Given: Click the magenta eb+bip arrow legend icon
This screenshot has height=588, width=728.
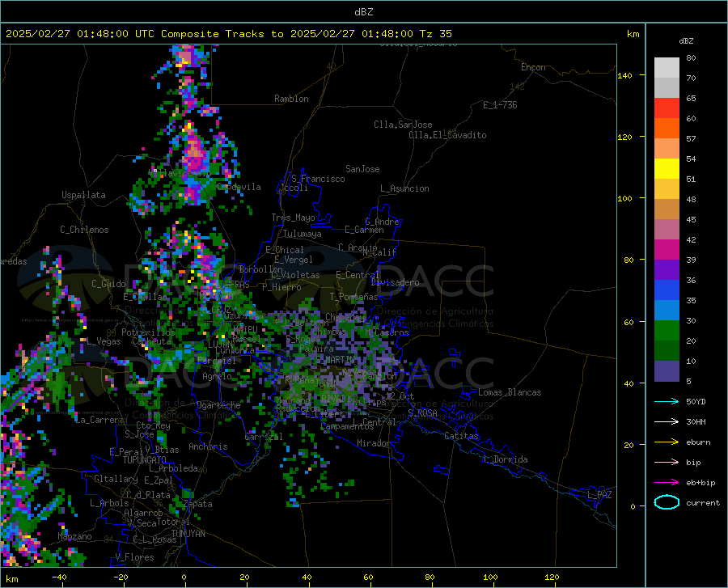Looking at the screenshot, I should click(667, 483).
